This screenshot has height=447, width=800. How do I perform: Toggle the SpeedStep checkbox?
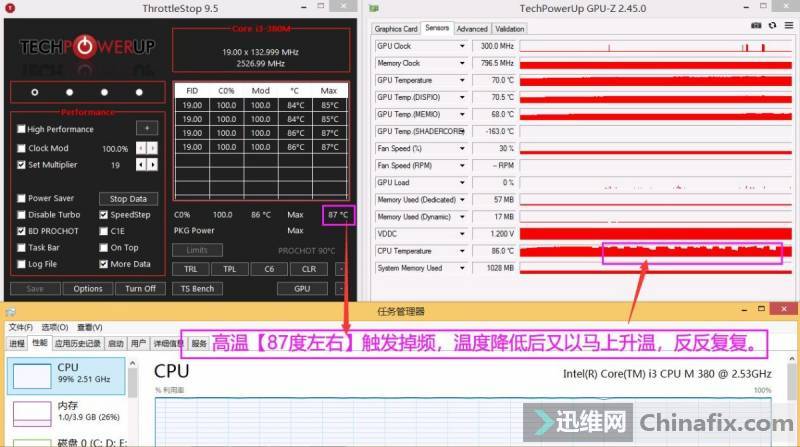[x=103, y=215]
